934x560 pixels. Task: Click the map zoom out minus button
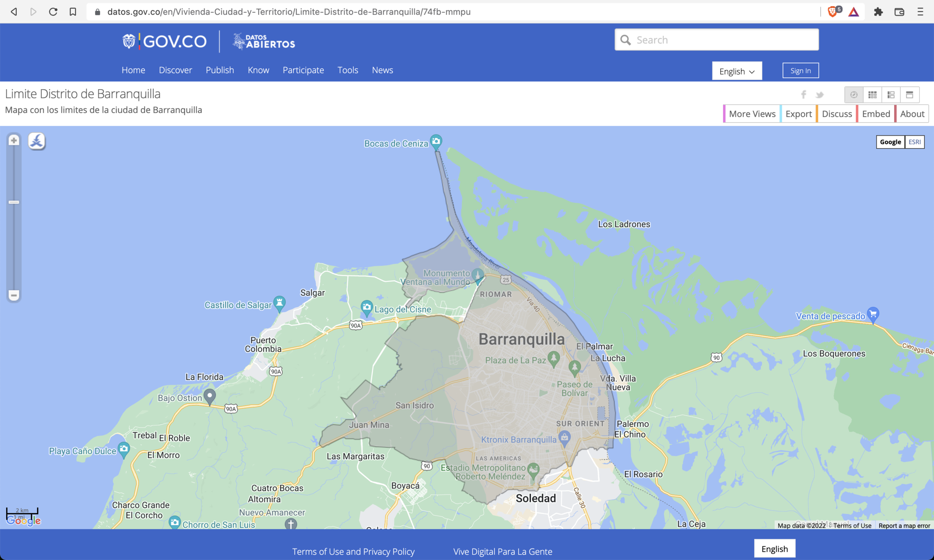(x=14, y=295)
